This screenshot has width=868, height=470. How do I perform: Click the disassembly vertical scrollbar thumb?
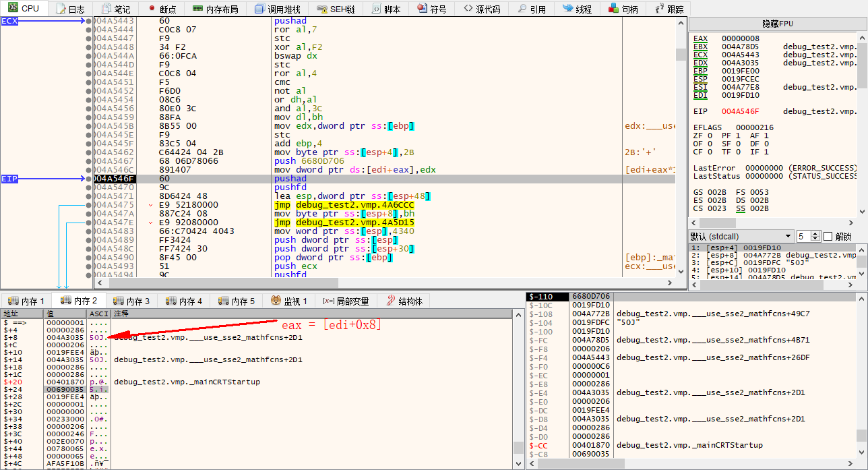(x=681, y=55)
